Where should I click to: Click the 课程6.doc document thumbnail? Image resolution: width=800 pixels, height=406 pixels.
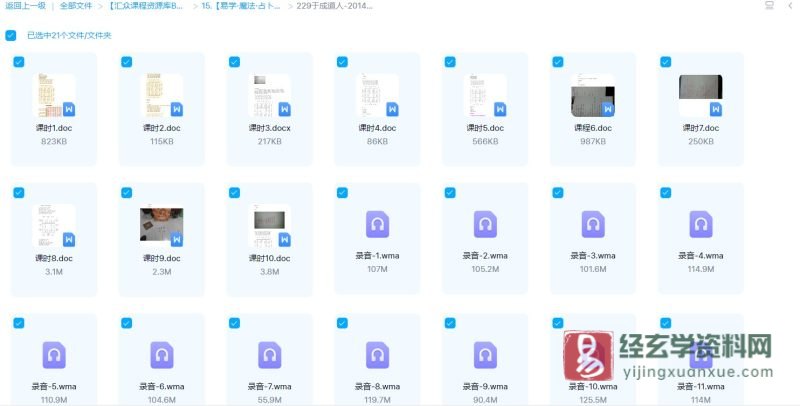pos(593,95)
